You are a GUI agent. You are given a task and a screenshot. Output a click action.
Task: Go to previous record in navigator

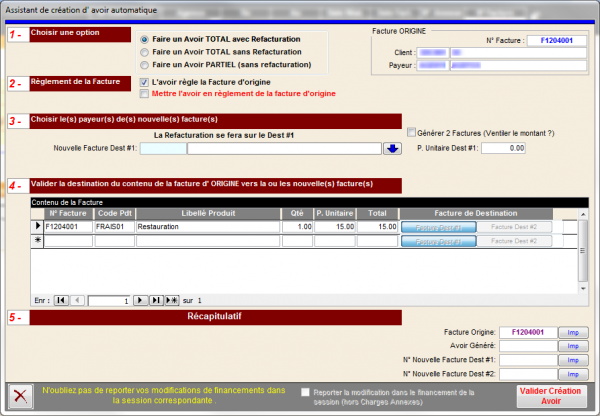pyautogui.click(x=77, y=300)
